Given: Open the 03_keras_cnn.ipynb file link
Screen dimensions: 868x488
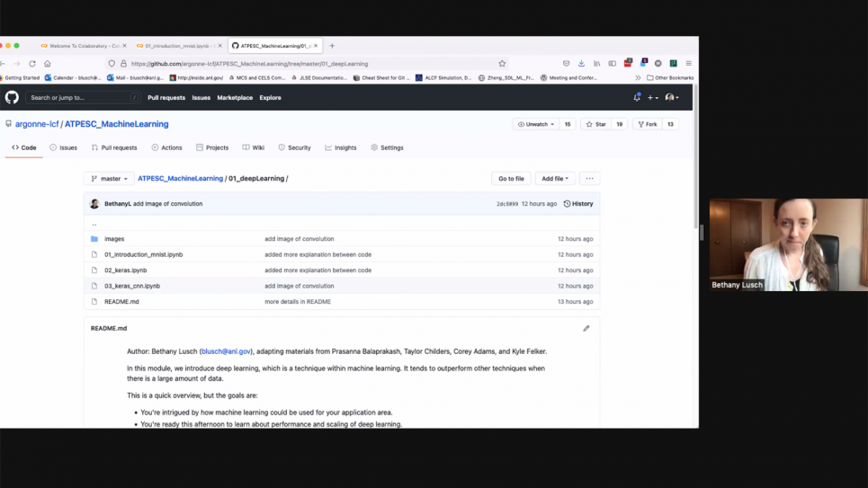Looking at the screenshot, I should [132, 286].
